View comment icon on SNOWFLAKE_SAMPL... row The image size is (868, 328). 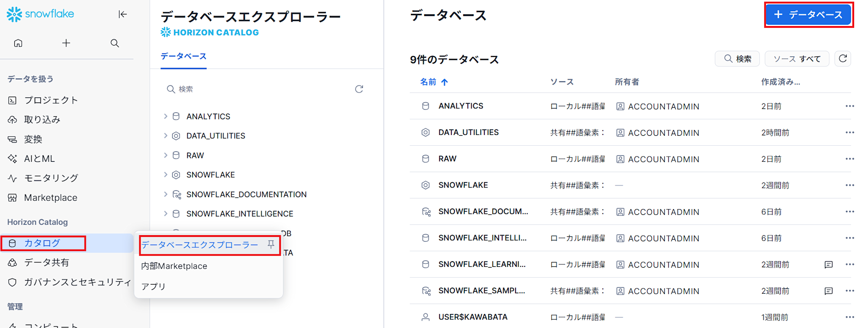point(829,291)
